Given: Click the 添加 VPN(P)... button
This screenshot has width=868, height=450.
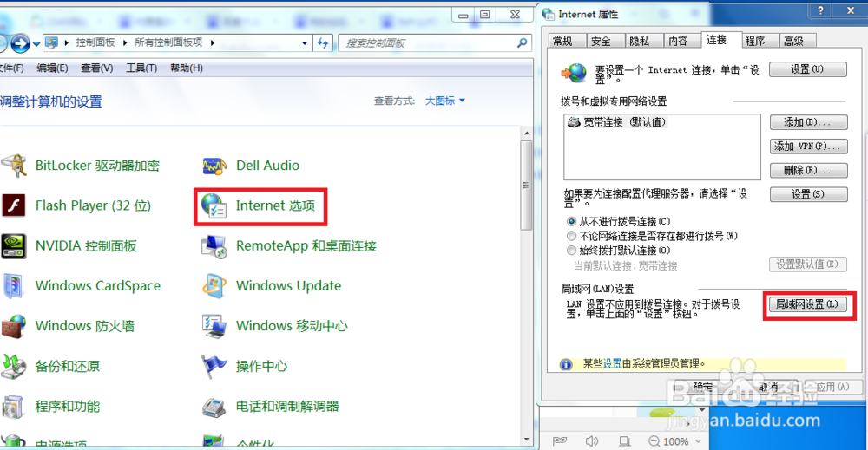Looking at the screenshot, I should tap(808, 146).
